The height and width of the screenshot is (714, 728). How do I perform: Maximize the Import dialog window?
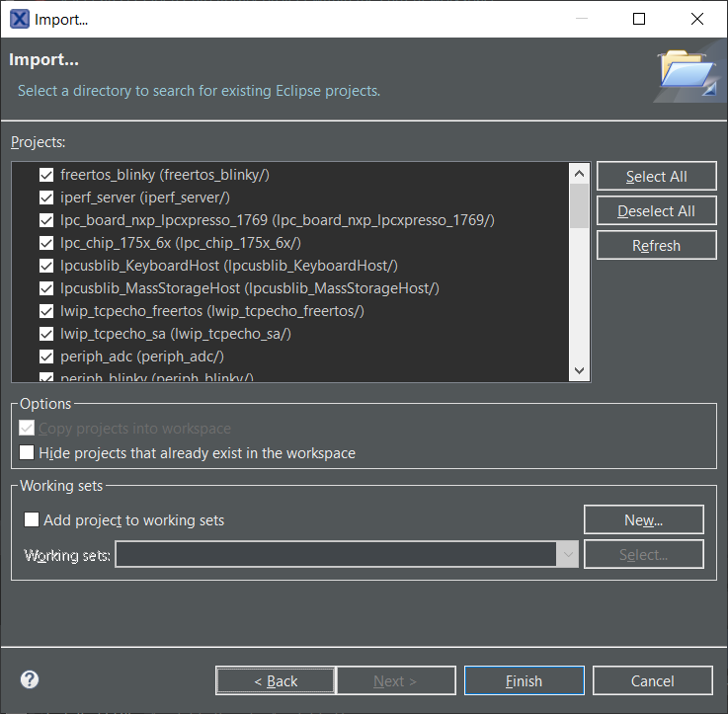point(639,19)
